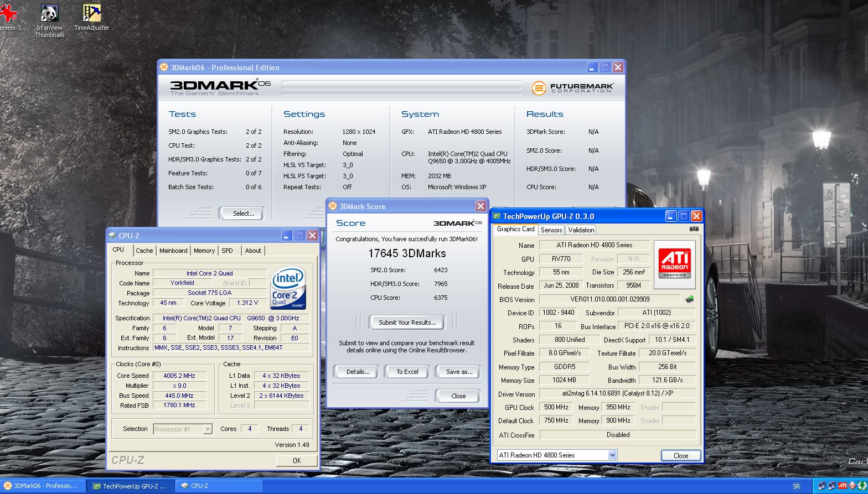The image size is (868, 494).
Task: Click the red diamond tray icon
Action: 851,486
